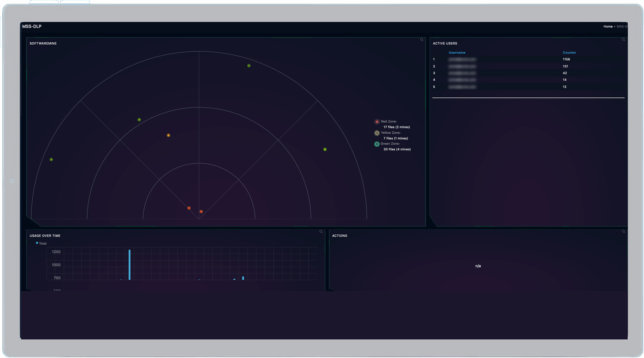
Task: Click the ACTIONS panel title
Action: 339,236
